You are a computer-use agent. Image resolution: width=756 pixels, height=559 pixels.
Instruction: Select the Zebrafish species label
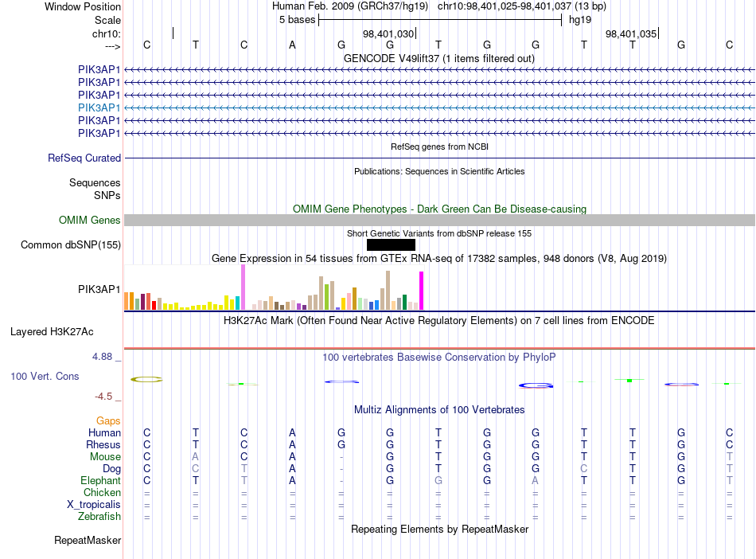[x=99, y=517]
